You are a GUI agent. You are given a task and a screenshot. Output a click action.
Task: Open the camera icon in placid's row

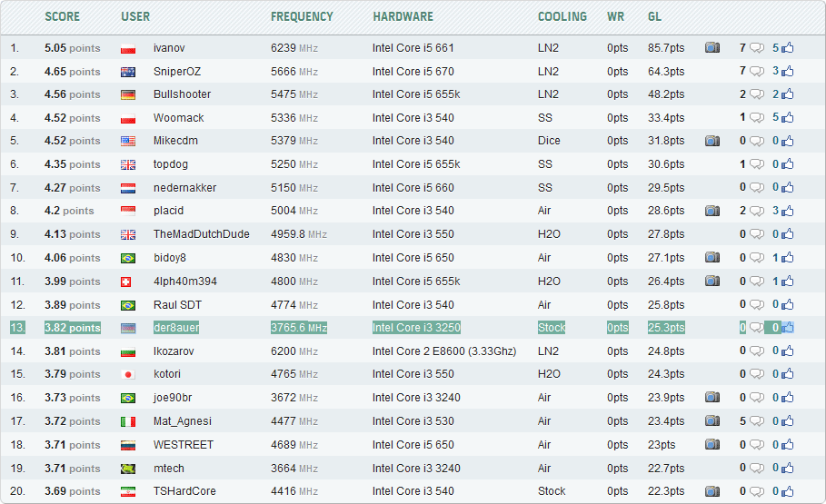click(x=712, y=211)
